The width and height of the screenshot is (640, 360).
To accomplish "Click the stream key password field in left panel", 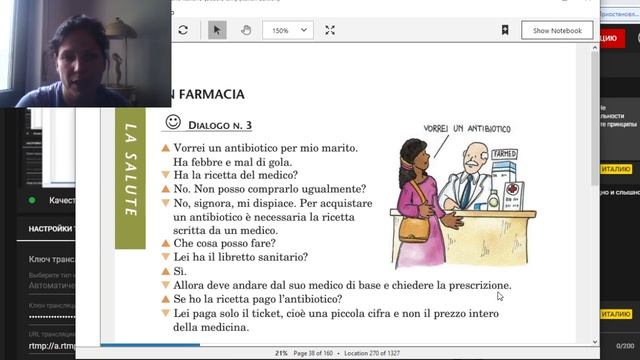I will [51, 317].
